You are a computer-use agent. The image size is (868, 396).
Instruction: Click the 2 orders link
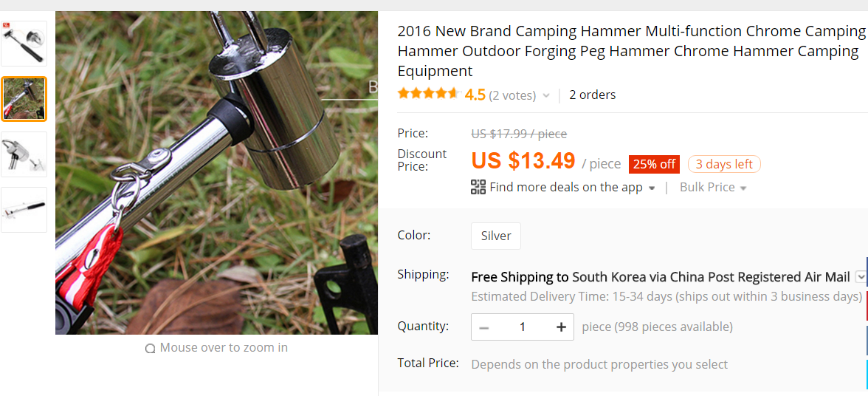click(592, 95)
